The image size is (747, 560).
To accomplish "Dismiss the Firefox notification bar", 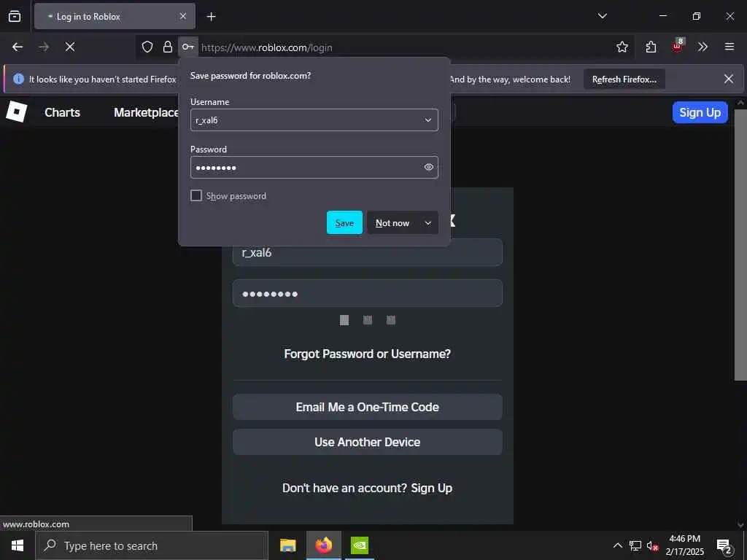I will coord(729,79).
